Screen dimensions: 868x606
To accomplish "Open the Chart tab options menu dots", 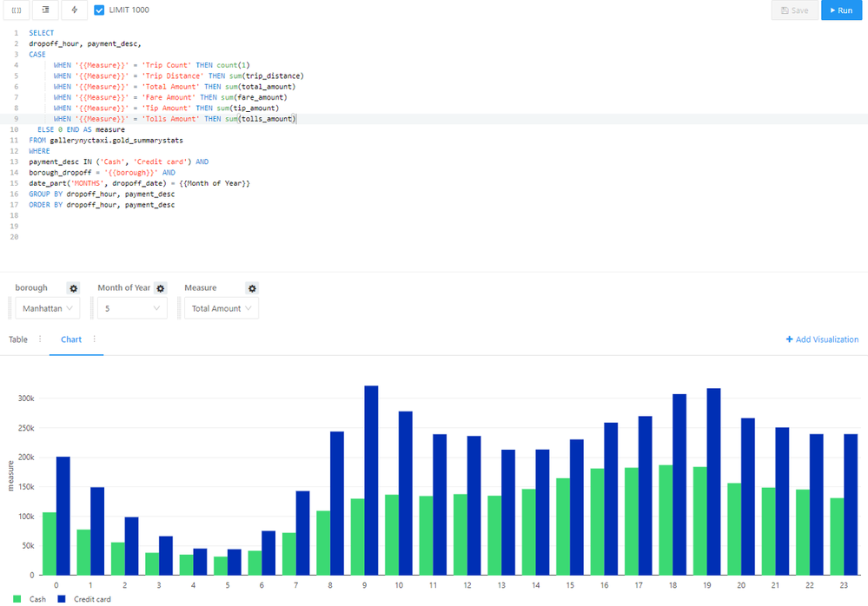I will coord(94,339).
